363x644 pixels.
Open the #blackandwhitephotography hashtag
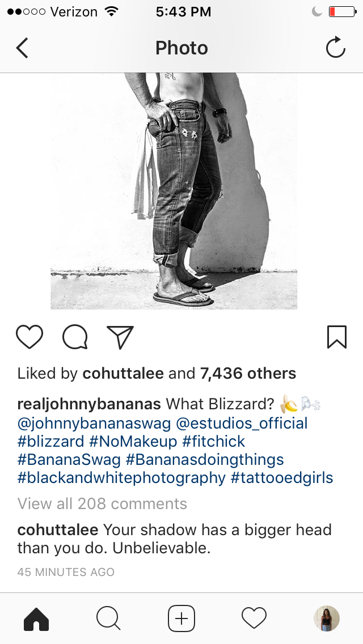pyautogui.click(x=122, y=478)
